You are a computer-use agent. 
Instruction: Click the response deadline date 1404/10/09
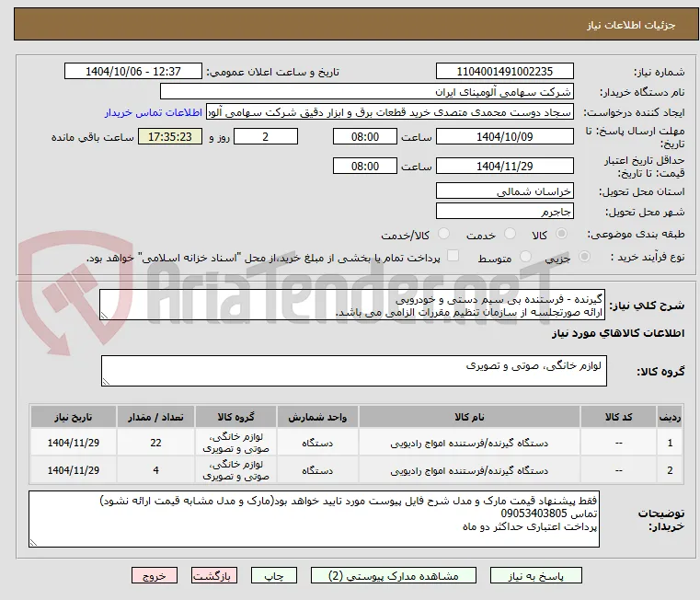pyautogui.click(x=504, y=137)
